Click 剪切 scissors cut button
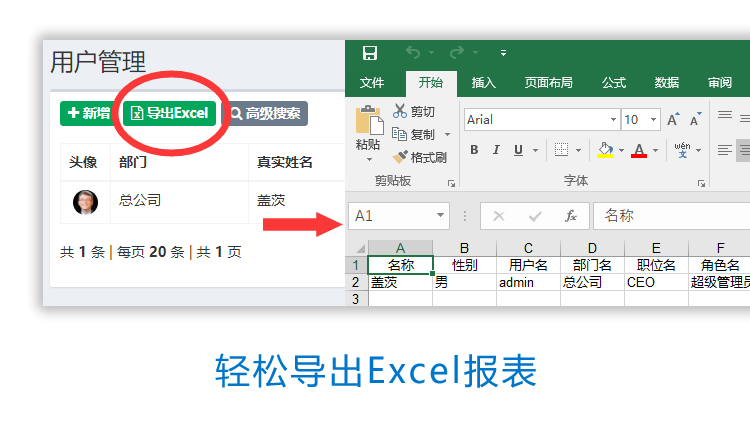 (414, 111)
